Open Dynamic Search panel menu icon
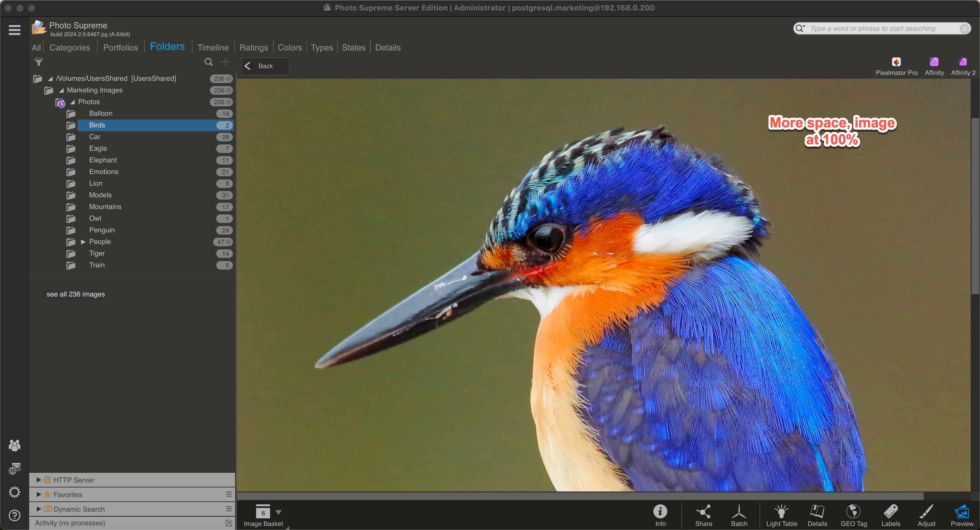 pyautogui.click(x=229, y=508)
